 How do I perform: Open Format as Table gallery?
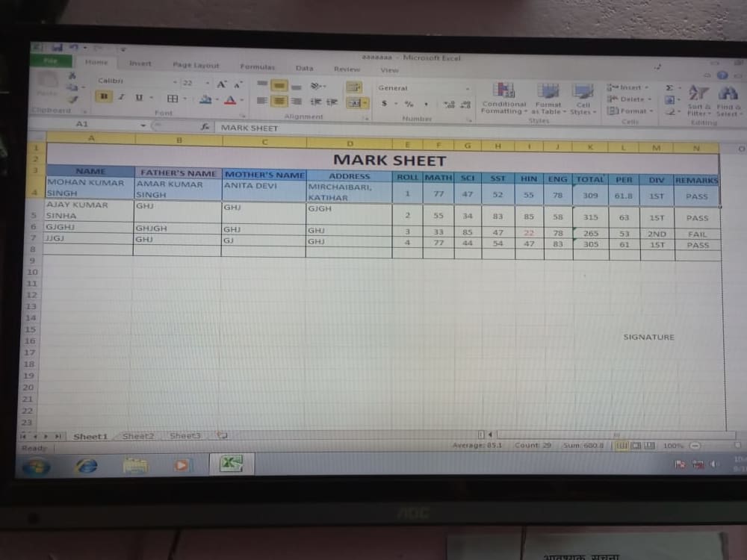pyautogui.click(x=548, y=99)
